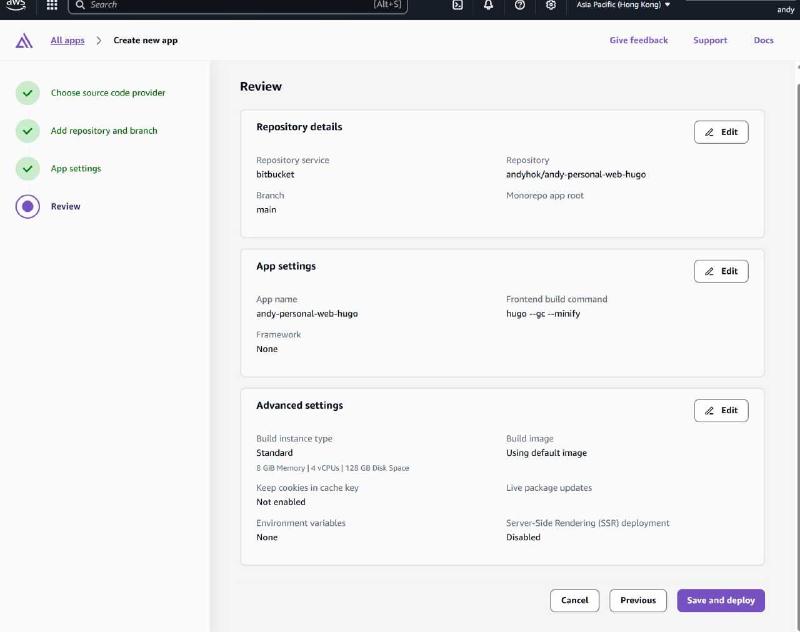Click the All apps breadcrumb link
Screen dimensions: 800x632
[x=68, y=41]
